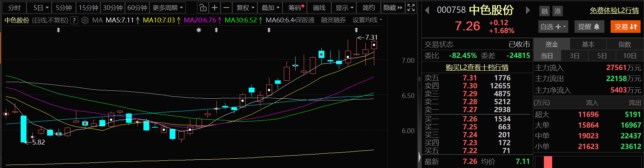Go to previous stock with left arrow

pos(427,10)
